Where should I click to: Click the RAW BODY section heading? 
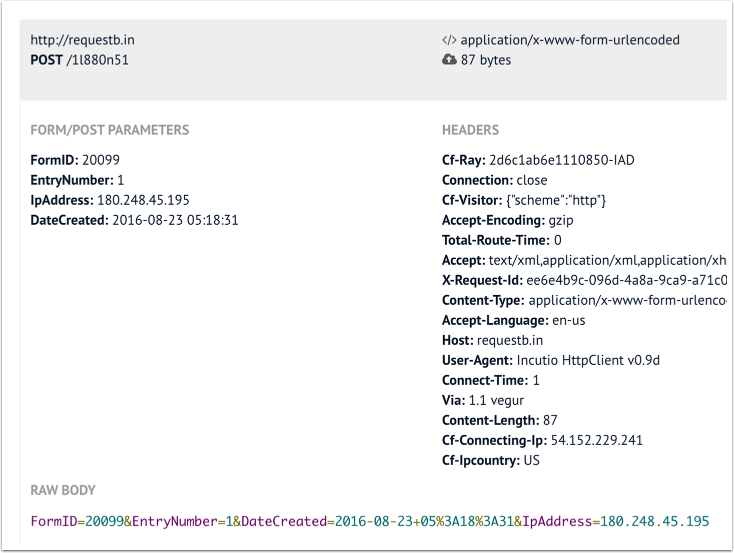pos(64,490)
